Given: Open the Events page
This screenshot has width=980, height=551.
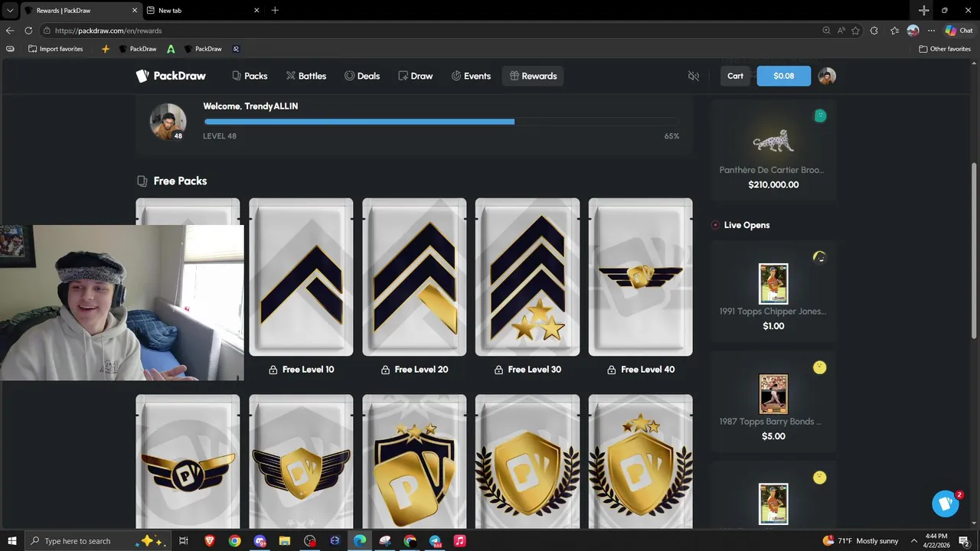Looking at the screenshot, I should tap(471, 76).
